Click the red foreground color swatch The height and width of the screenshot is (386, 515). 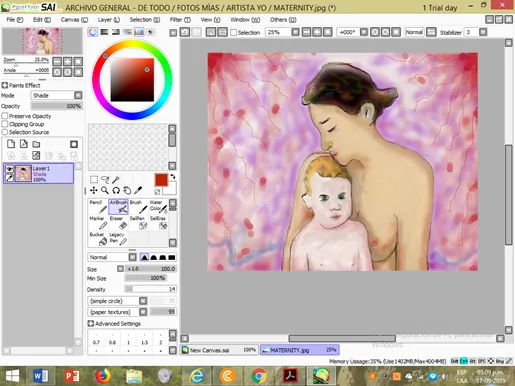pyautogui.click(x=161, y=180)
